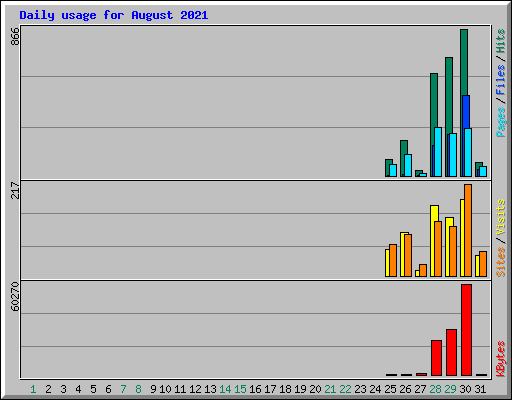Click the 'Daily usage for August 2021' title
This screenshot has width=512, height=400.
pos(114,15)
